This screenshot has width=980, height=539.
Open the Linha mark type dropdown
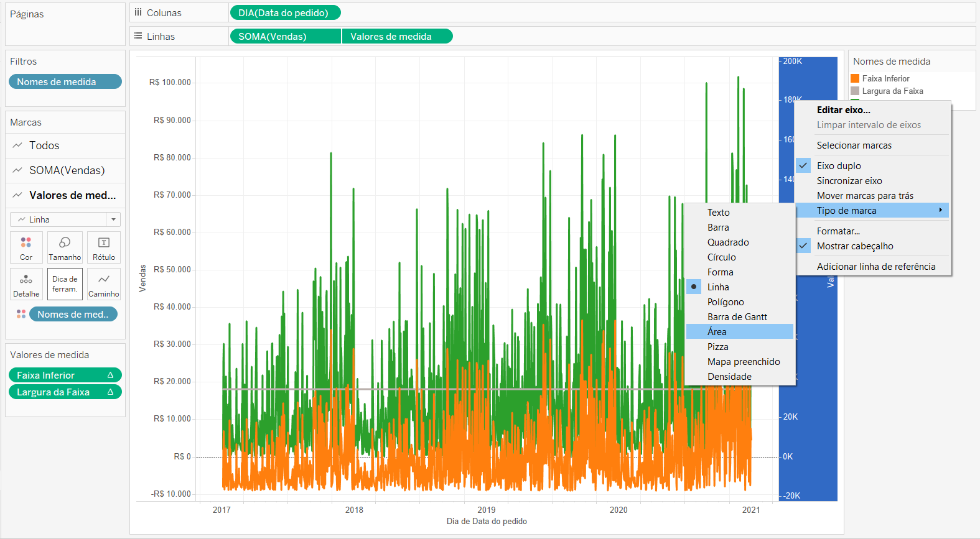tap(65, 219)
